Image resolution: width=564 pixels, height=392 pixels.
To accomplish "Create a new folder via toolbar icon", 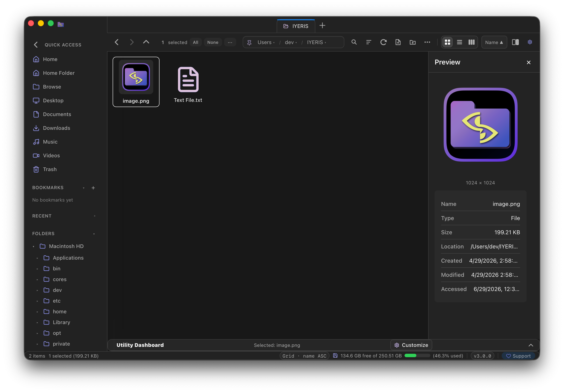I will (x=413, y=42).
